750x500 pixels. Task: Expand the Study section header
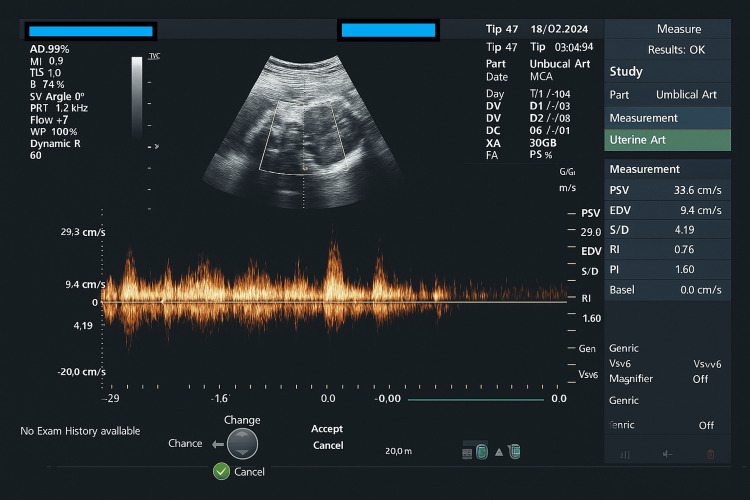667,72
